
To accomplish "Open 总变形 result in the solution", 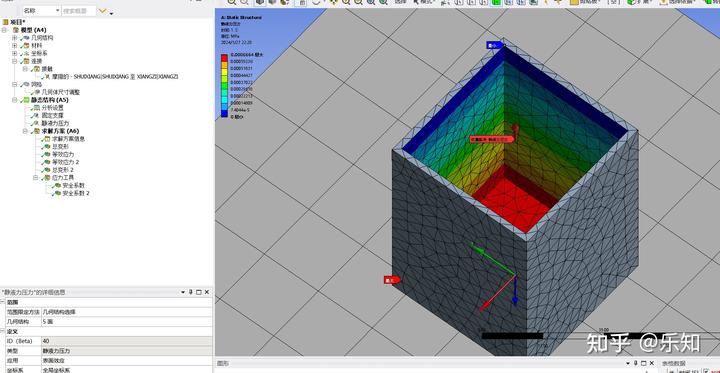I will (x=61, y=147).
